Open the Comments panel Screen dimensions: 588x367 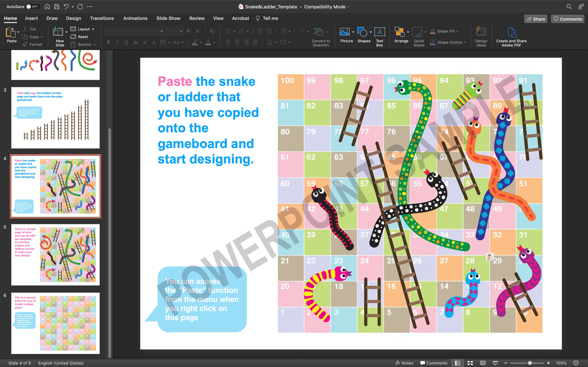[567, 19]
